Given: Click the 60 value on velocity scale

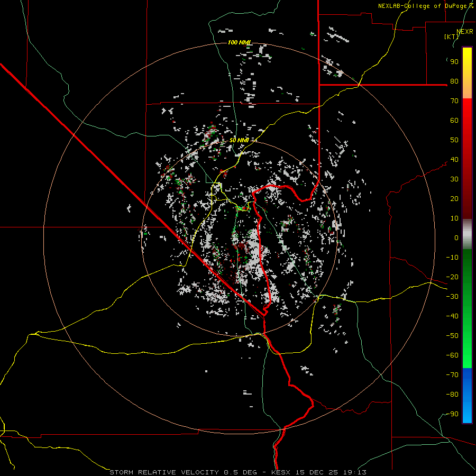Looking at the screenshot, I should pyautogui.click(x=454, y=121).
